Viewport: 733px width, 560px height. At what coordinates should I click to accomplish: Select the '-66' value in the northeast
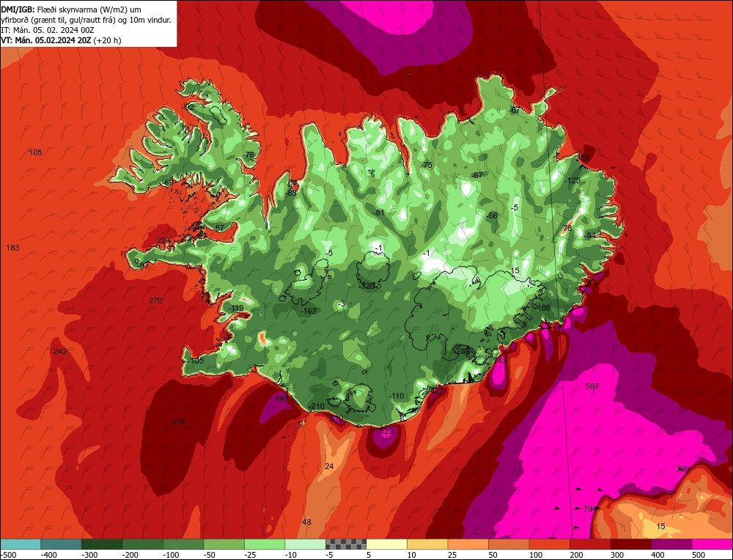[492, 215]
